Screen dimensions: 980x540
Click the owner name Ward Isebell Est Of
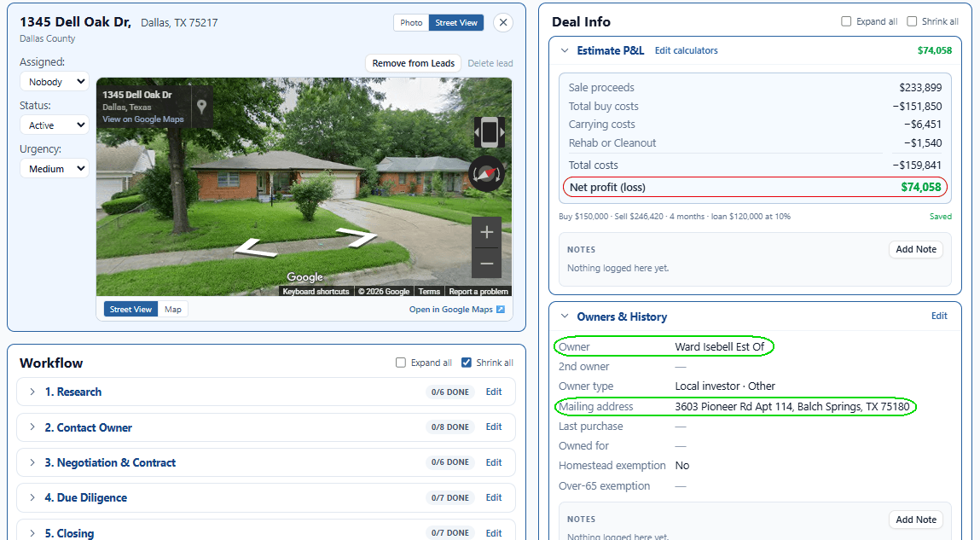point(719,347)
